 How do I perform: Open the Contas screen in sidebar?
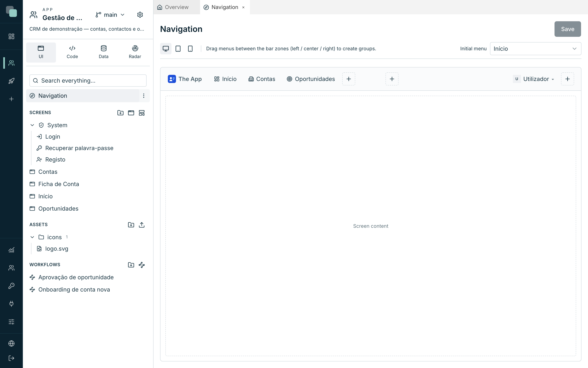pos(43,172)
